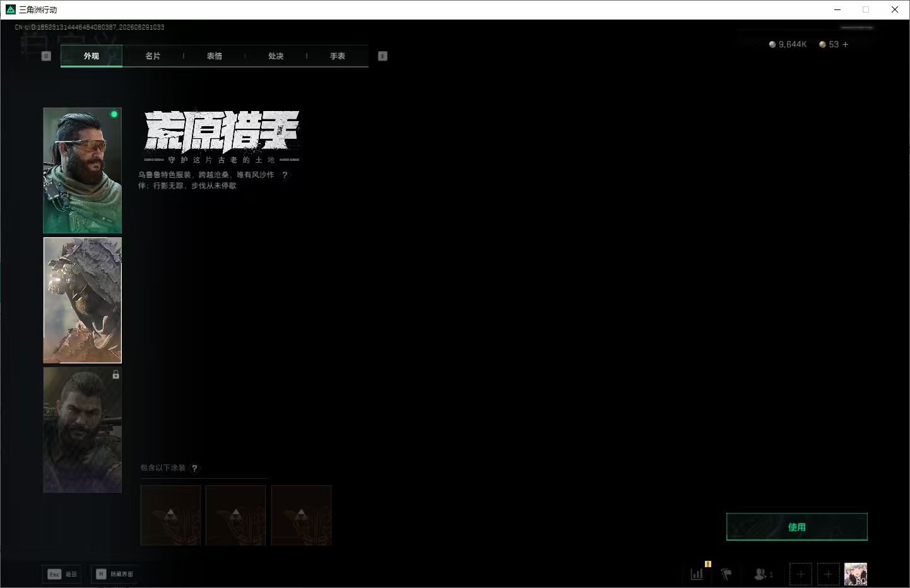Select the equipped skin with orange glasses
Image resolution: width=910 pixels, height=588 pixels.
(x=82, y=170)
